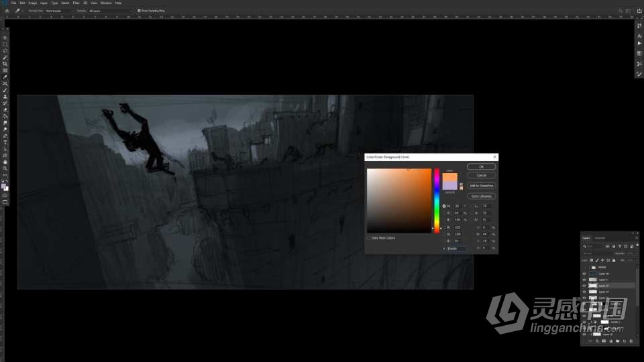
Task: Click Cancel in the Color Picker
Action: pyautogui.click(x=482, y=175)
